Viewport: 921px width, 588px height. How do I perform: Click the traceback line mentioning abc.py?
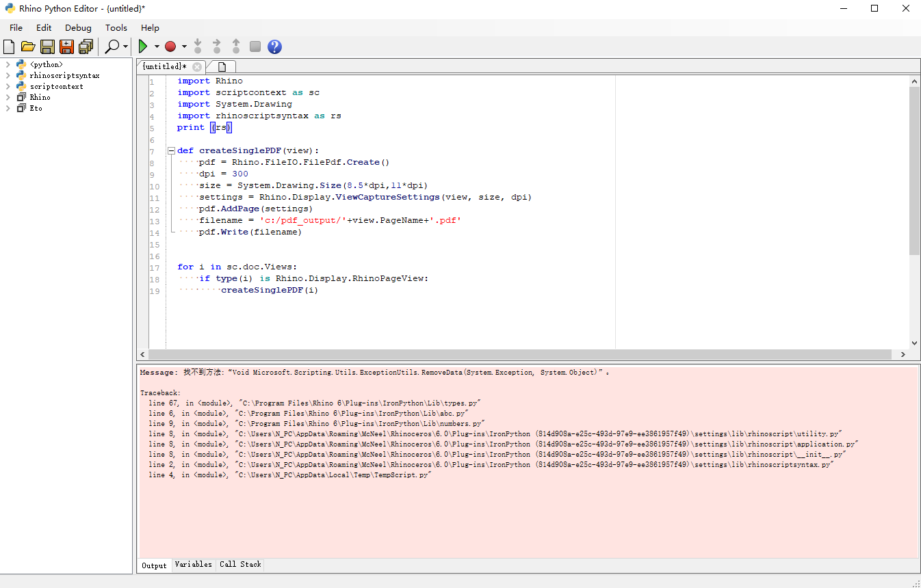click(x=308, y=414)
